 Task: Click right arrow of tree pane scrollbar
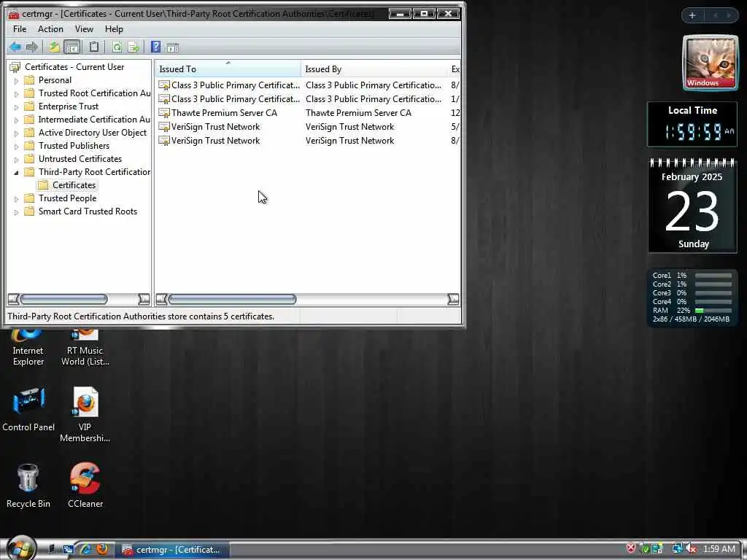pos(144,299)
